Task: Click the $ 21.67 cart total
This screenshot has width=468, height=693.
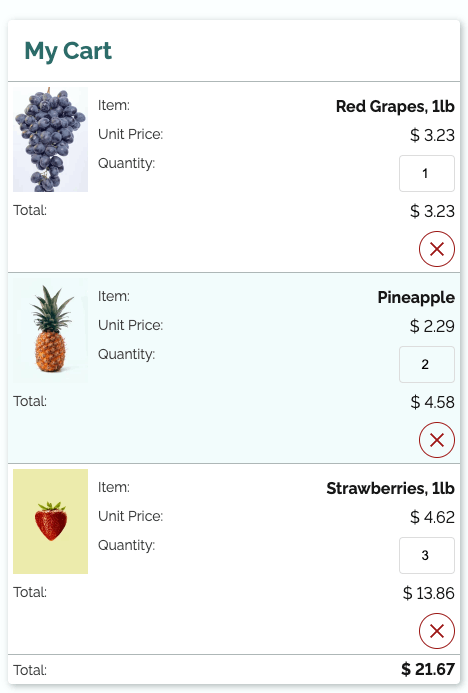Action: coord(428,669)
